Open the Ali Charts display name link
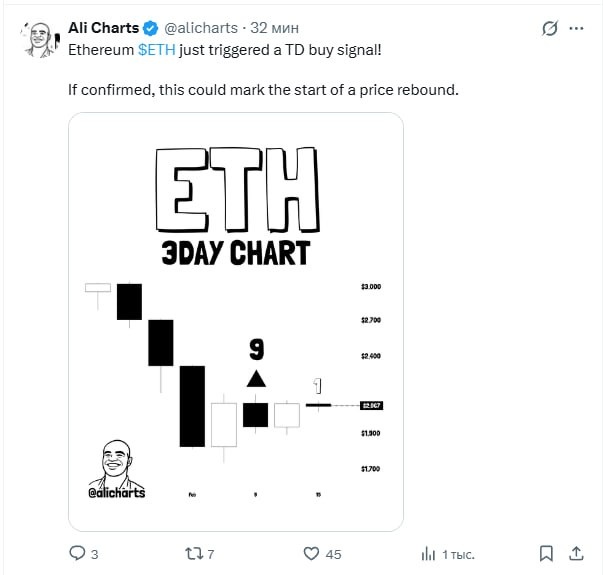The height and width of the screenshot is (575, 603). (x=103, y=28)
